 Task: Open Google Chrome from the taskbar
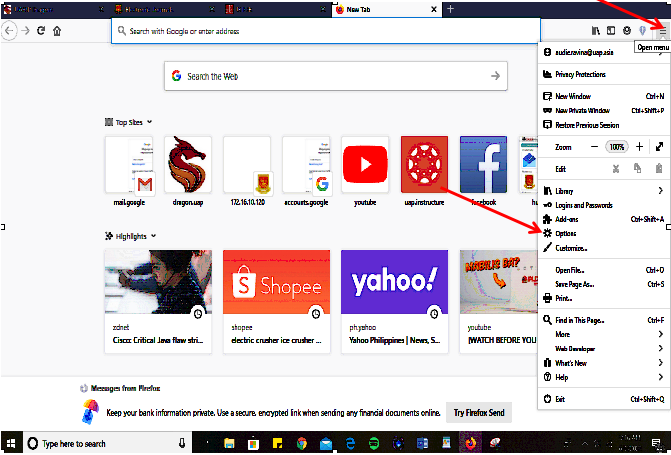click(302, 443)
